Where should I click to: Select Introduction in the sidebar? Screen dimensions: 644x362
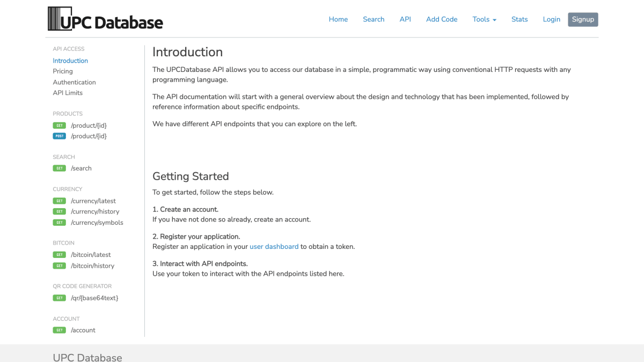70,61
